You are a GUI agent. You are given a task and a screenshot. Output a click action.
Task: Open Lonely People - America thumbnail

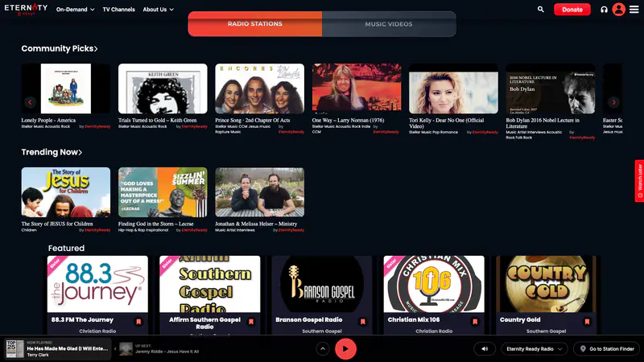coord(66,88)
